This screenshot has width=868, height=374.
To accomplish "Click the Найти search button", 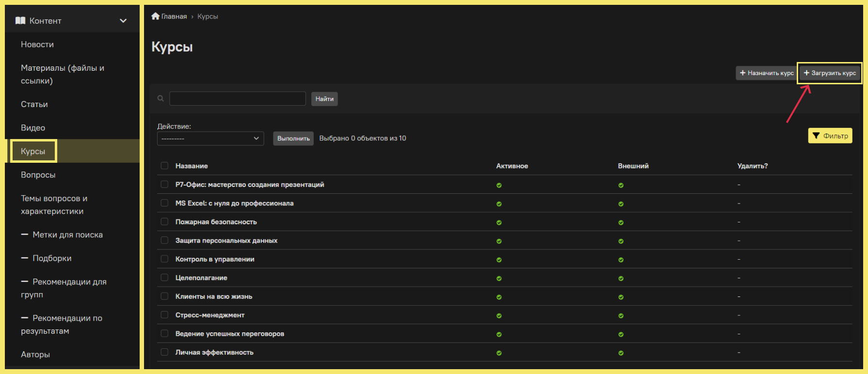I will 324,99.
